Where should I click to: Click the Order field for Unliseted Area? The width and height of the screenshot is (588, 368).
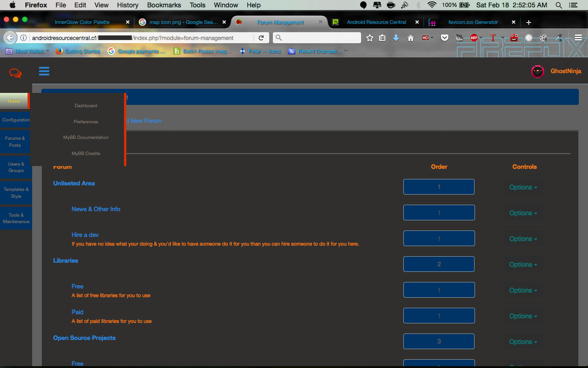pos(439,187)
